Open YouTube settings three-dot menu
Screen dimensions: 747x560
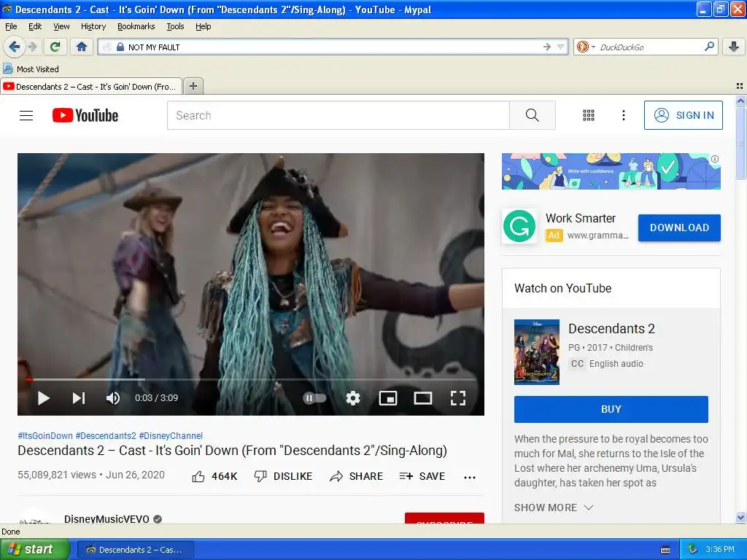click(x=623, y=115)
